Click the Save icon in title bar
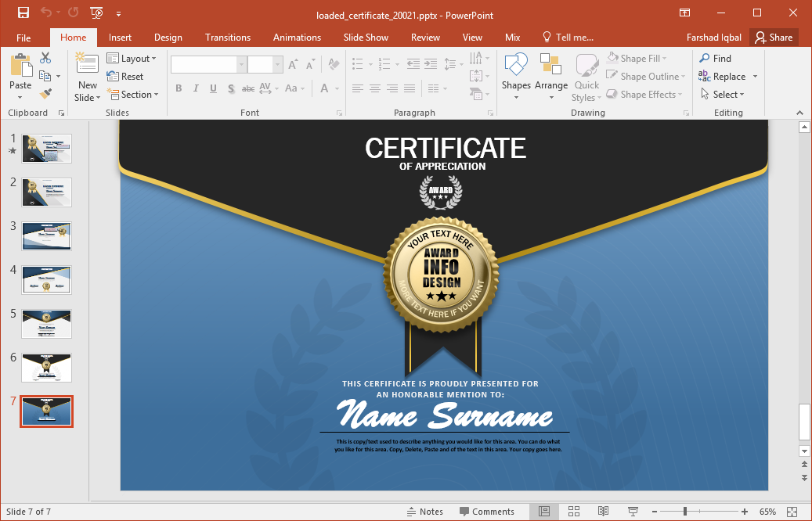The height and width of the screenshot is (521, 812). click(23, 13)
